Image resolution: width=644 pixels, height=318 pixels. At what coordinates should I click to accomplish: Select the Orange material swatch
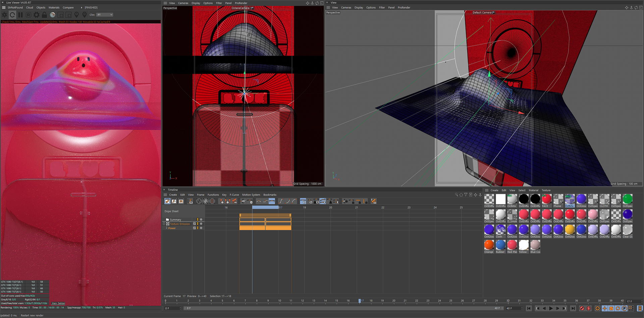(x=489, y=245)
